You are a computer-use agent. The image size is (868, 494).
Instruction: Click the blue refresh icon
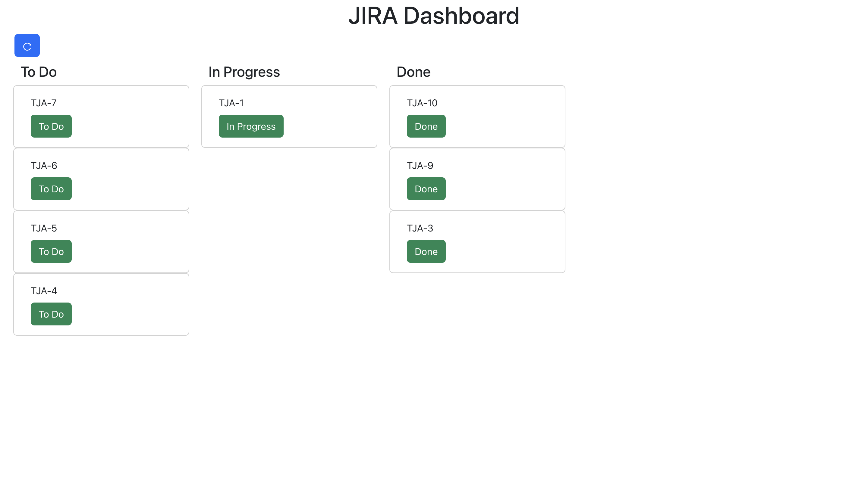pyautogui.click(x=27, y=45)
